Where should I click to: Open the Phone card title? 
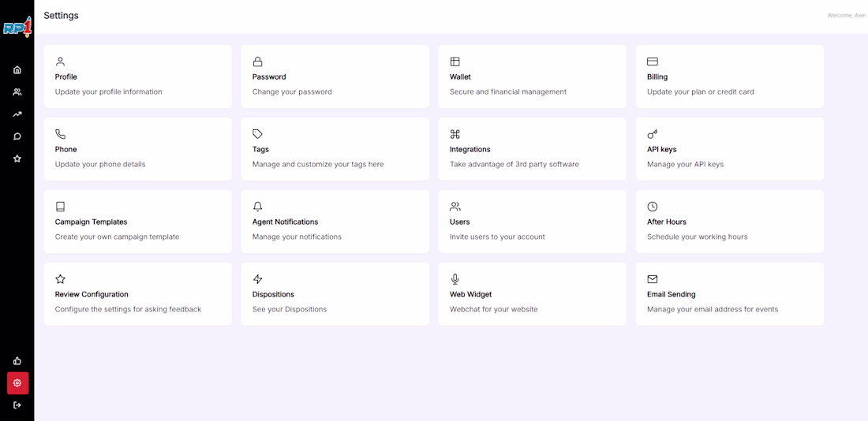coord(65,149)
